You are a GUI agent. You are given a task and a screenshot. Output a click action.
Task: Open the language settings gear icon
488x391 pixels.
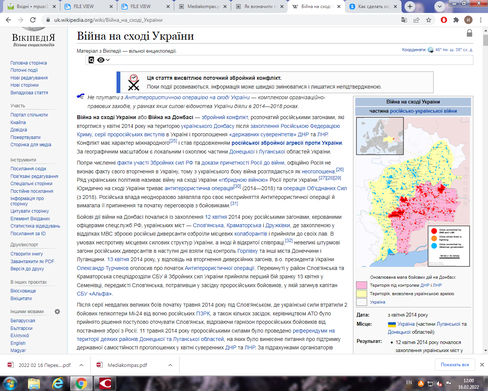(57, 311)
